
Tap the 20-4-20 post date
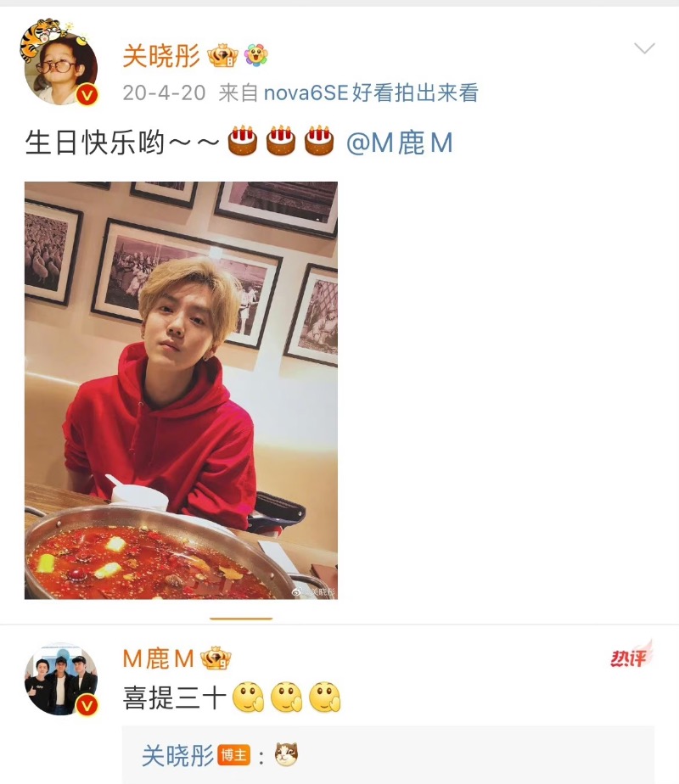164,93
